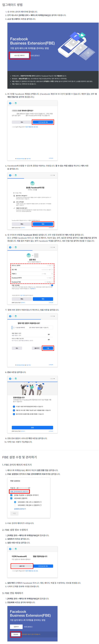This screenshot has width=99, height=644.
Task: Click green app icon above Facebook에 연결 heading
Action: [32, 183]
